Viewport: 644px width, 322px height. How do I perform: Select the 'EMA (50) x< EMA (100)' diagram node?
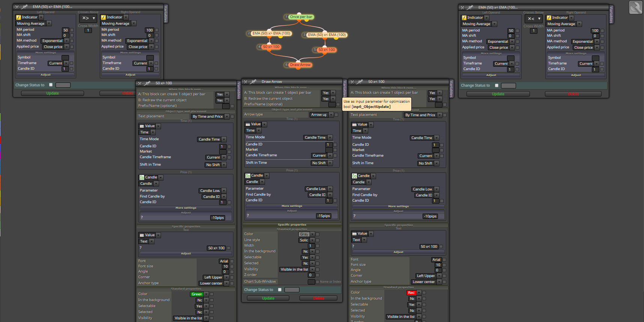[325, 35]
